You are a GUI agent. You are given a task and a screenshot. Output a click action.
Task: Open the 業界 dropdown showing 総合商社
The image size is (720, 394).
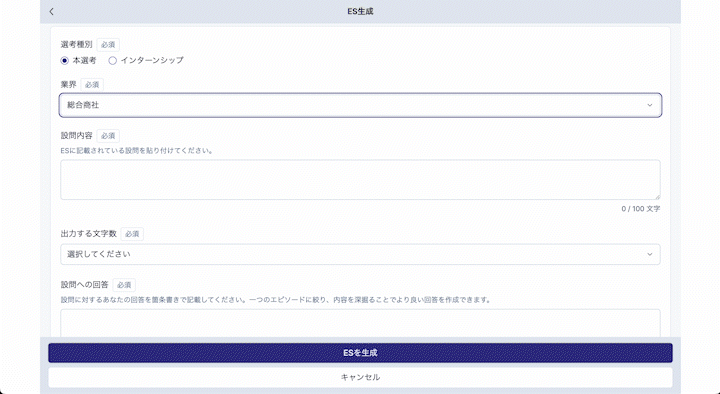click(360, 105)
